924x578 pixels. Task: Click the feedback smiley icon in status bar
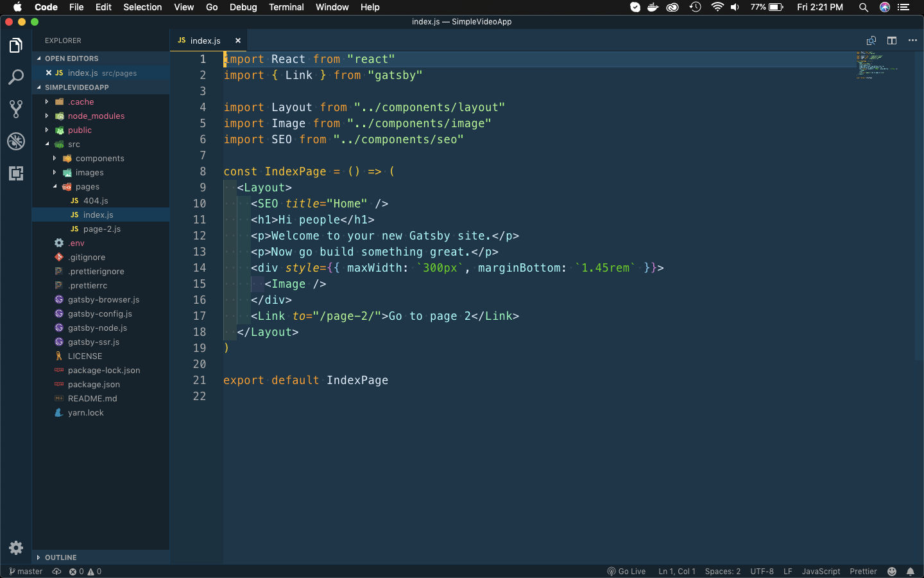click(x=891, y=572)
